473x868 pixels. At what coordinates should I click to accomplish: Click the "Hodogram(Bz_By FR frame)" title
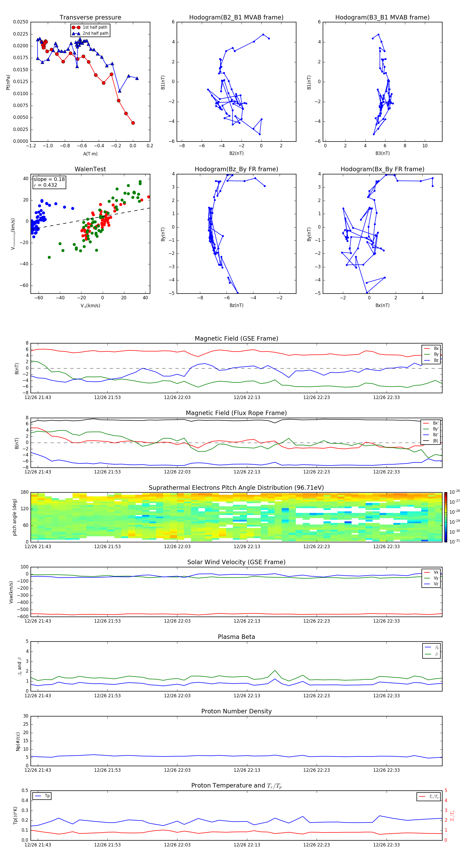[x=236, y=169]
